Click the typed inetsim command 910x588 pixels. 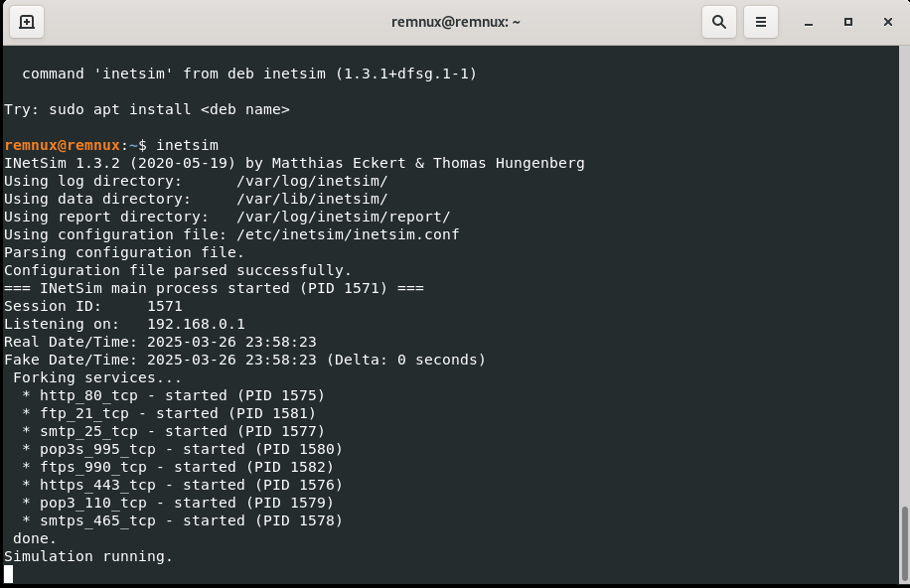(187, 145)
